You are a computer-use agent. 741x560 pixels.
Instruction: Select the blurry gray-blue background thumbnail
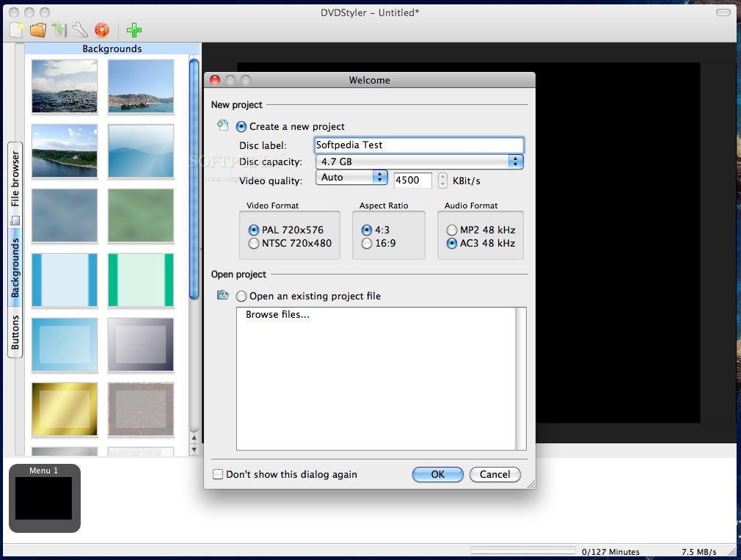pos(65,216)
